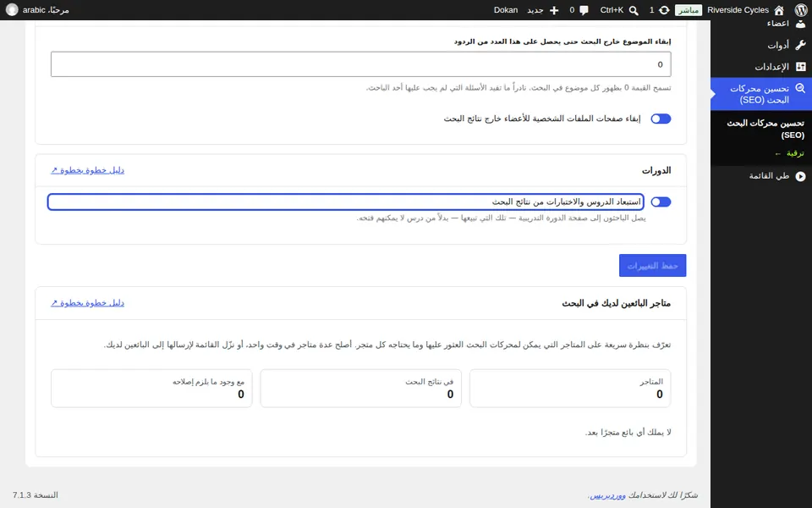Click the search magnifier icon in admin bar
Viewport: 812px width, 508px height.
click(x=634, y=10)
